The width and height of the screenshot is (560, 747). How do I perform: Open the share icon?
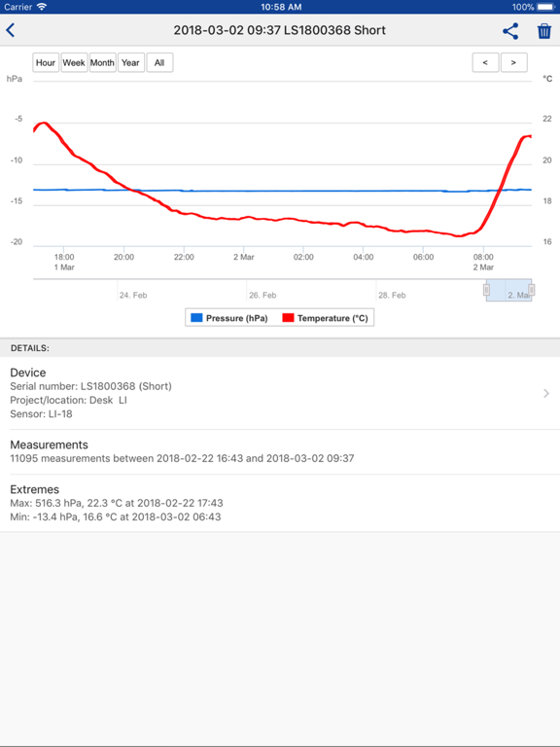tap(510, 31)
